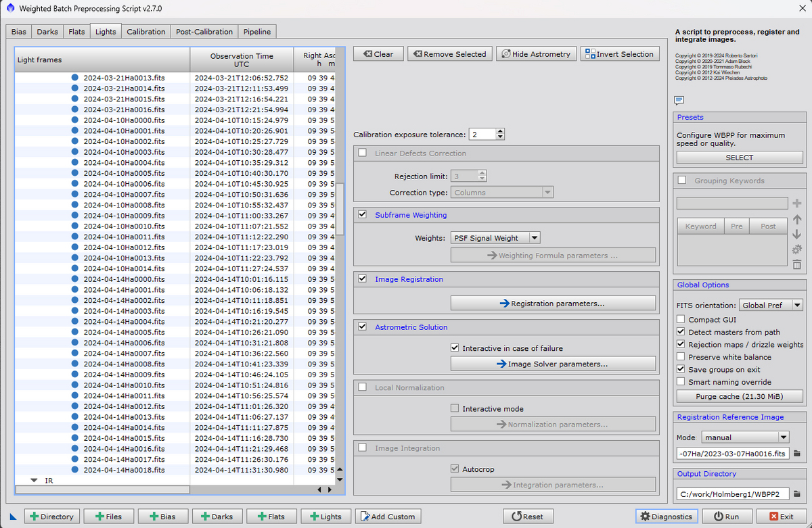Viewport: 812px width, 528px height.
Task: Click the Output Directory path field
Action: (733, 494)
